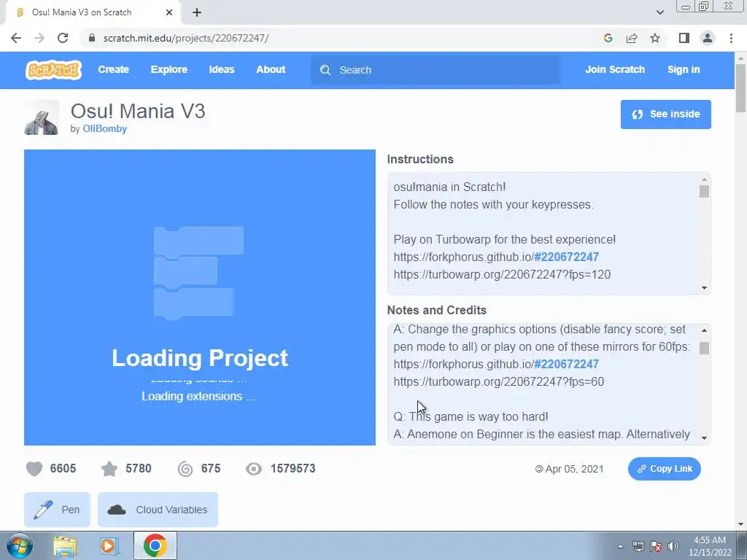This screenshot has width=747, height=560.
Task: Click the Action Center flag tray icon
Action: pyautogui.click(x=656, y=546)
